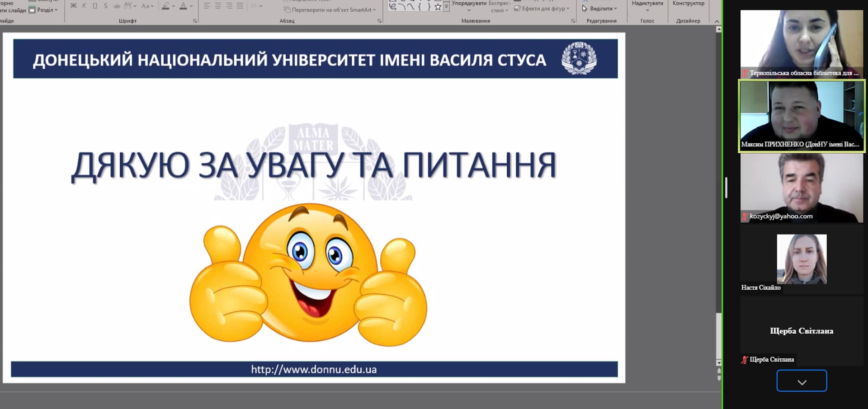This screenshot has width=868, height=409.
Task: Pick the scribble freeform shape
Action: (x=392, y=7)
